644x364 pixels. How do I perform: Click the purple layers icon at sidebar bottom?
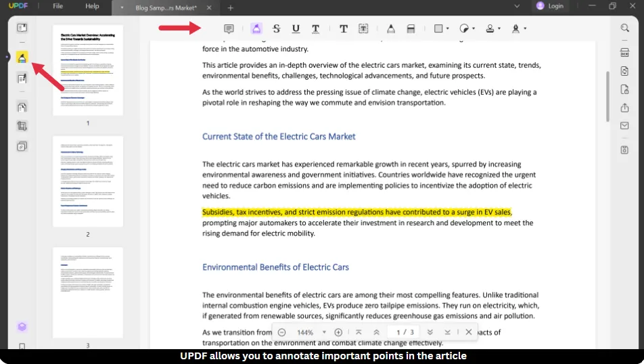click(22, 327)
